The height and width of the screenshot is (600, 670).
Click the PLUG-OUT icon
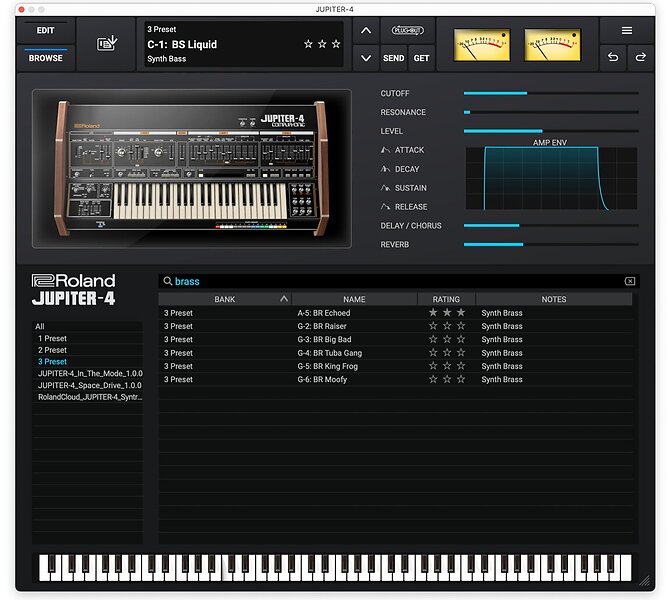tap(407, 30)
